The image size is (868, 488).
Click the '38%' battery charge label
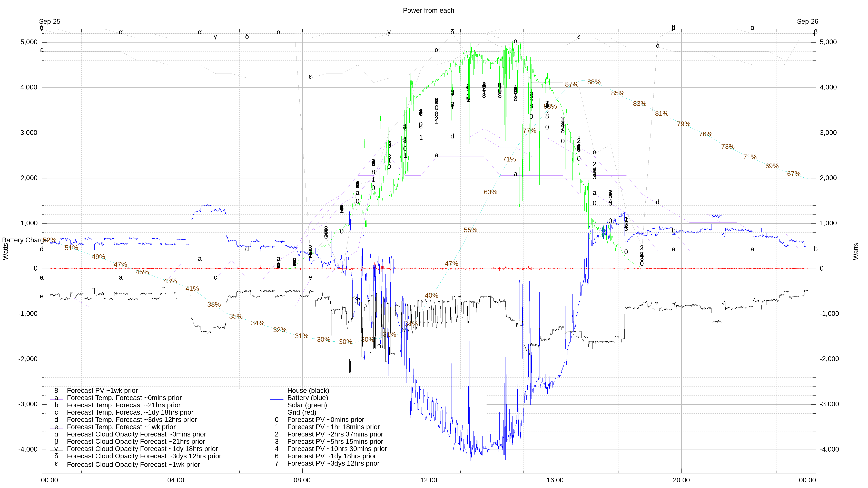pos(214,305)
